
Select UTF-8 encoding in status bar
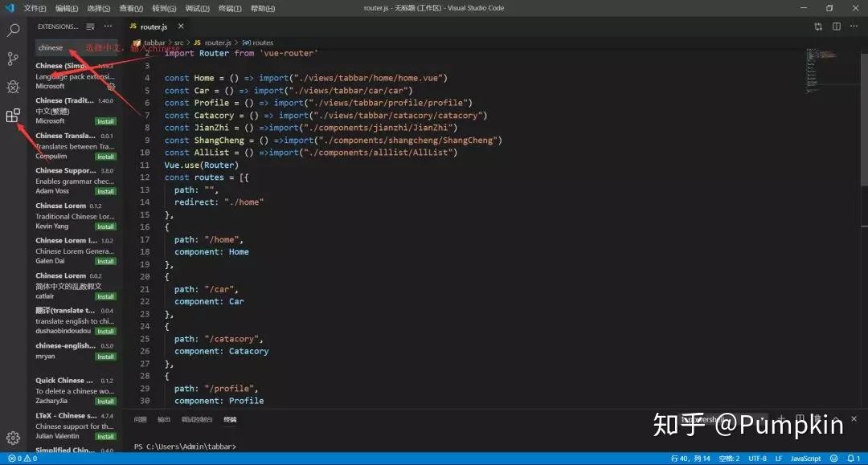click(756, 459)
